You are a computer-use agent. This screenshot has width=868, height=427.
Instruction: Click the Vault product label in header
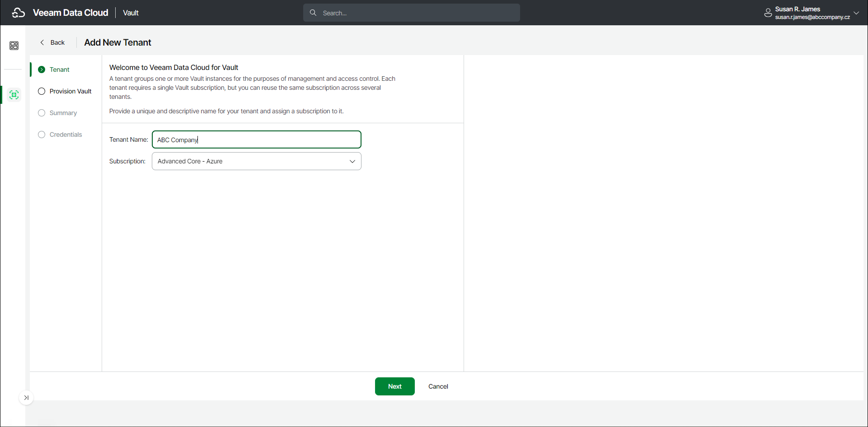click(131, 13)
